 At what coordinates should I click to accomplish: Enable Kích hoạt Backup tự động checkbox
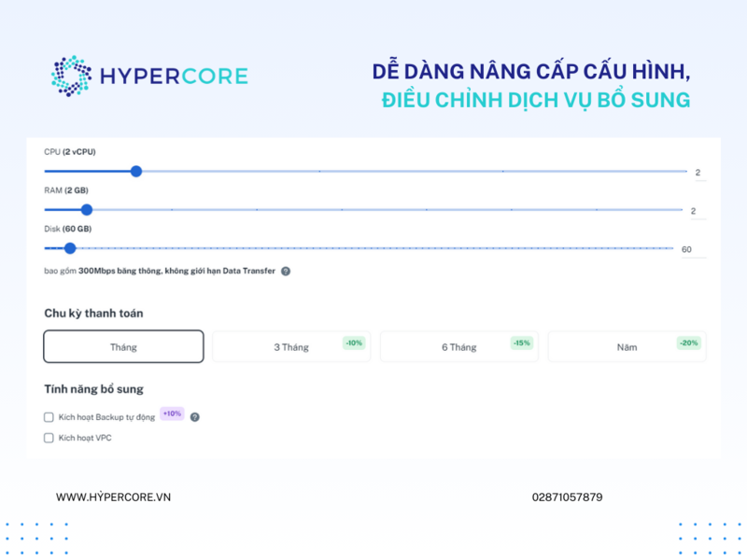(49, 417)
